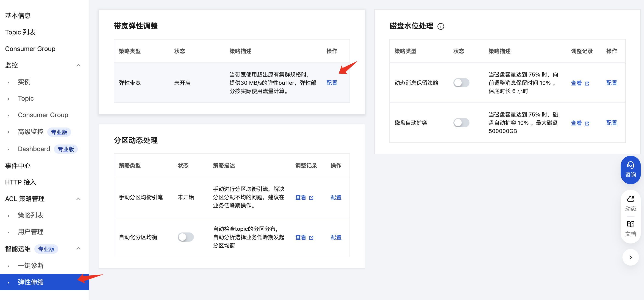The height and width of the screenshot is (300, 644).
Task: Open external link icon for 磁盘自动扩容
Action: (587, 123)
